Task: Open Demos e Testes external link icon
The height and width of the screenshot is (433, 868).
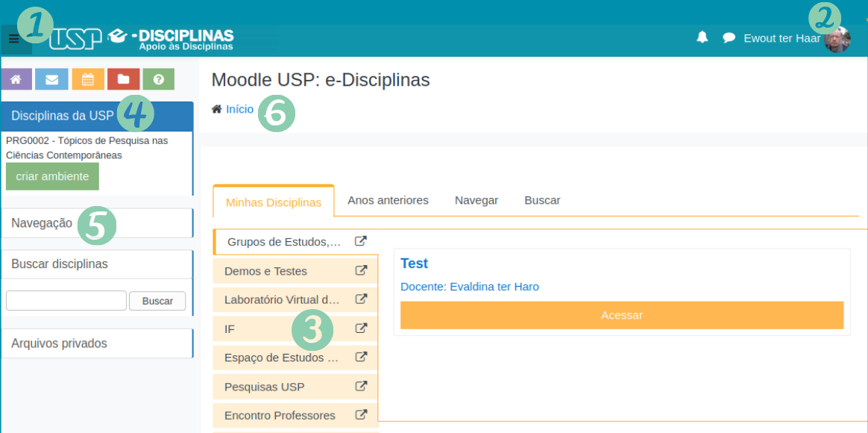Action: click(361, 270)
